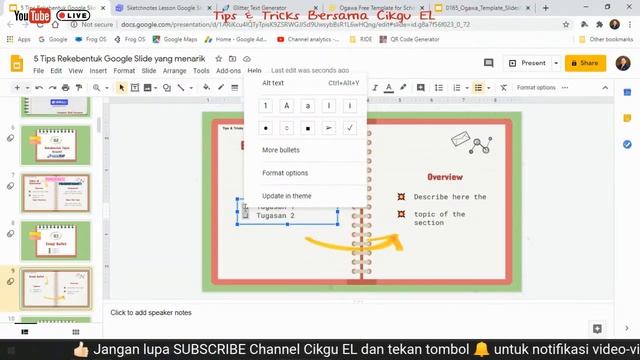
Task: Click the cloud document status icon
Action: coord(247,59)
